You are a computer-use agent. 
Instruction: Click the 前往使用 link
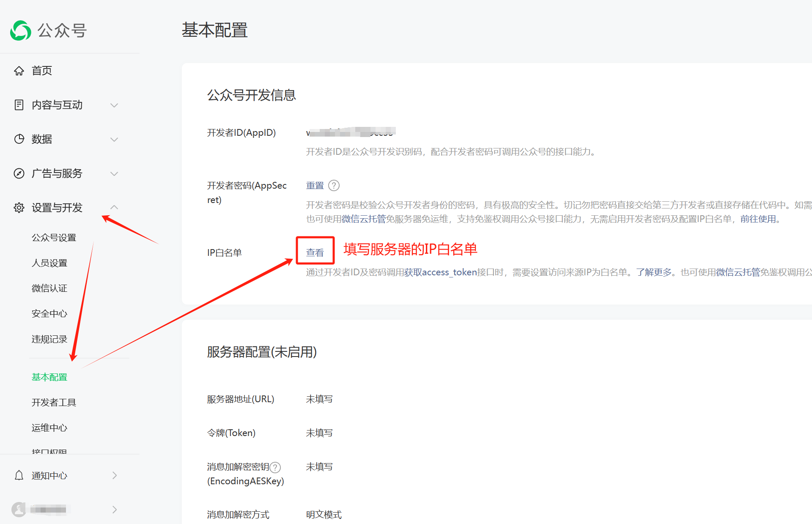[x=758, y=219]
